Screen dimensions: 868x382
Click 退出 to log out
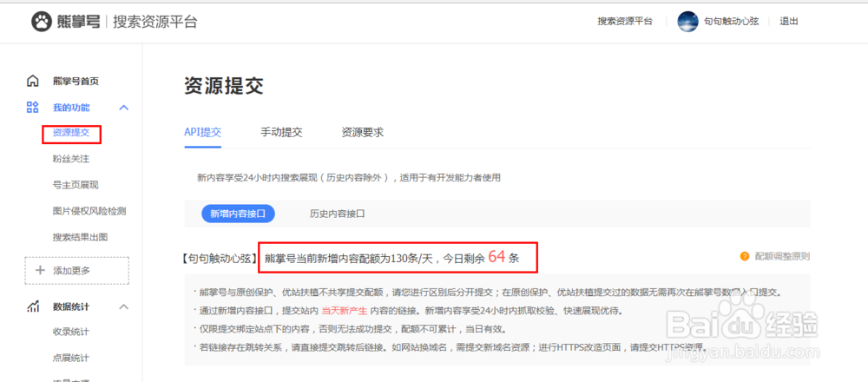click(x=789, y=22)
